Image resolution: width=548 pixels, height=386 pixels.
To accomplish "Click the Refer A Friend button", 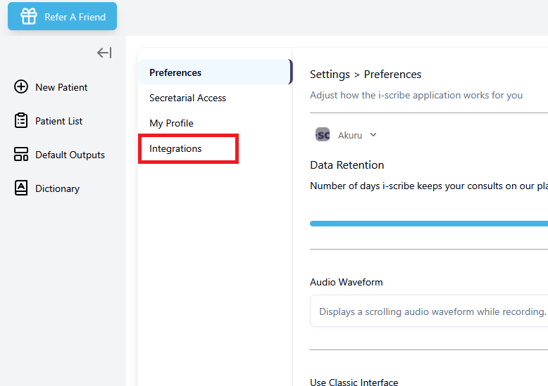I will (62, 16).
